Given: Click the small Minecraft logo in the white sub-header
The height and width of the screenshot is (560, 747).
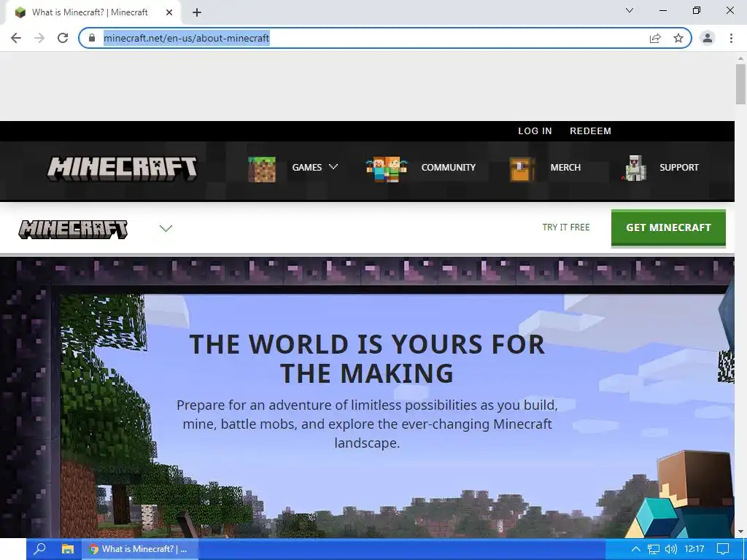Looking at the screenshot, I should 73,229.
